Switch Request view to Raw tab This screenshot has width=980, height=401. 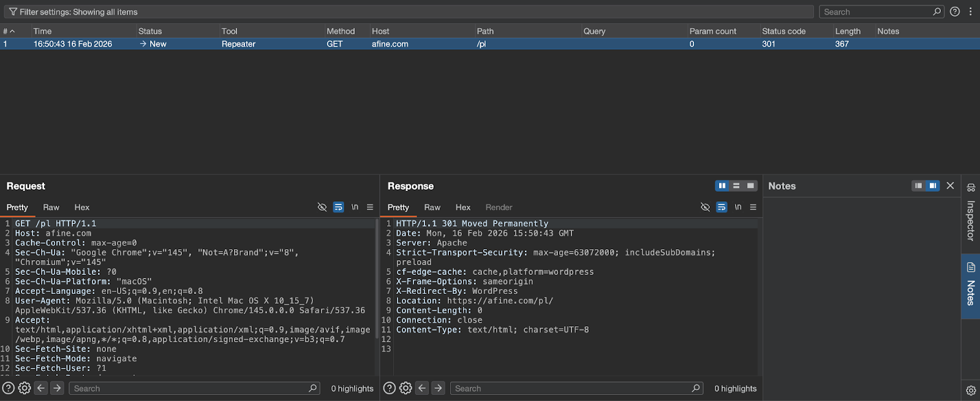click(x=51, y=208)
